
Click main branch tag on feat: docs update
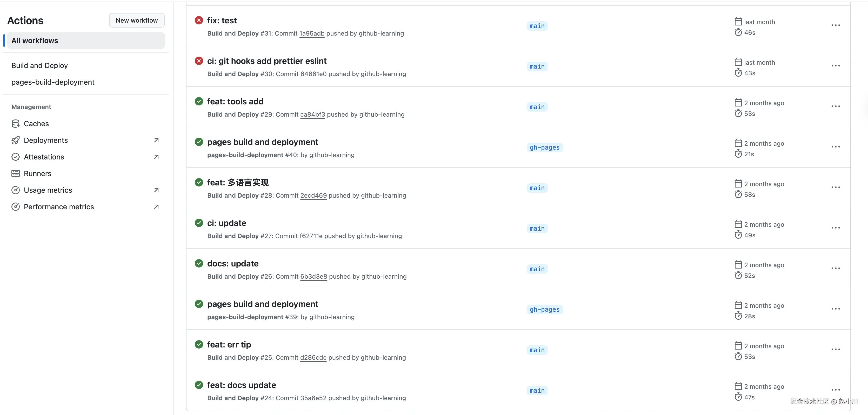pyautogui.click(x=537, y=390)
